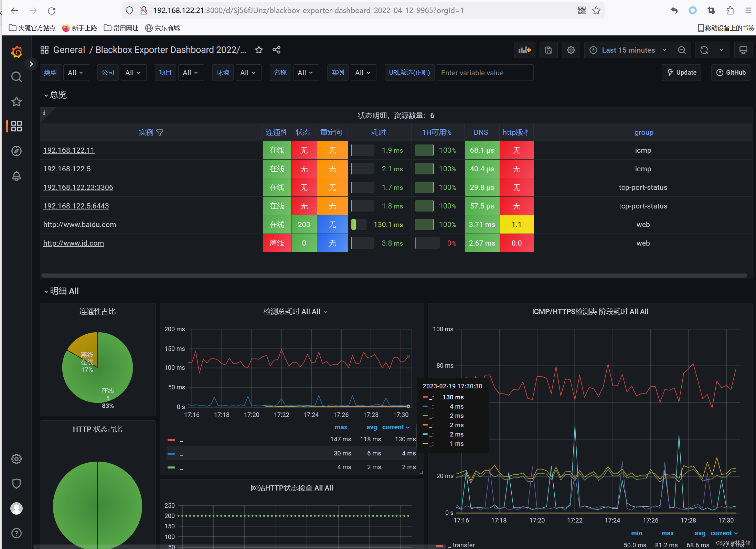Go back in browser history

coord(14,11)
